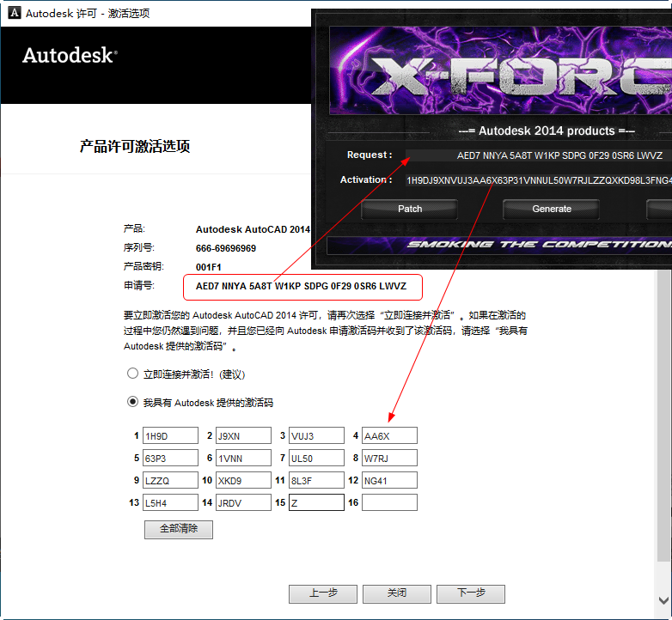Click the empty activation code field 16
This screenshot has width=672, height=620.
pyautogui.click(x=389, y=502)
